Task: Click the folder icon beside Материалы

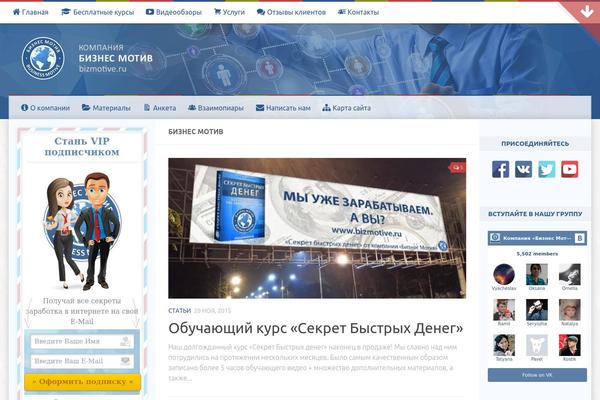Action: coord(86,108)
